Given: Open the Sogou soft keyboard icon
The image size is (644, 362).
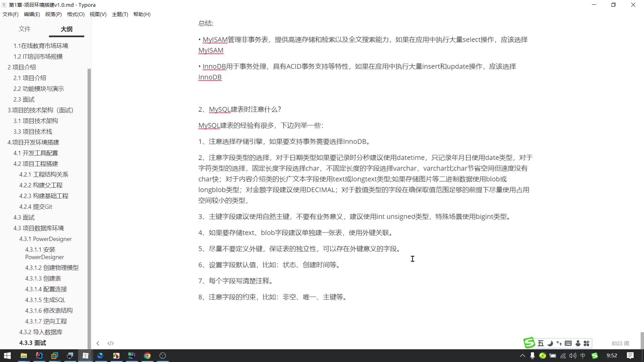Looking at the screenshot, I should (568, 343).
